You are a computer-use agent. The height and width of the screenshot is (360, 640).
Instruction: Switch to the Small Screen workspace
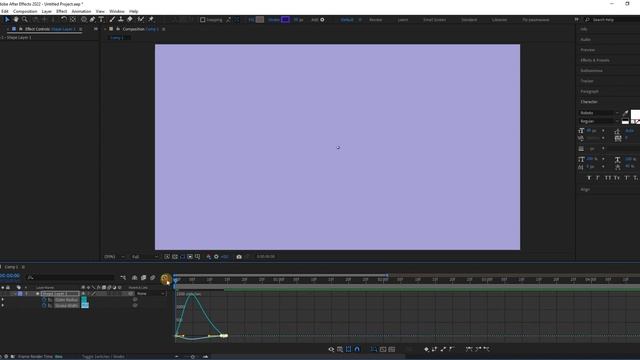[x=434, y=20]
